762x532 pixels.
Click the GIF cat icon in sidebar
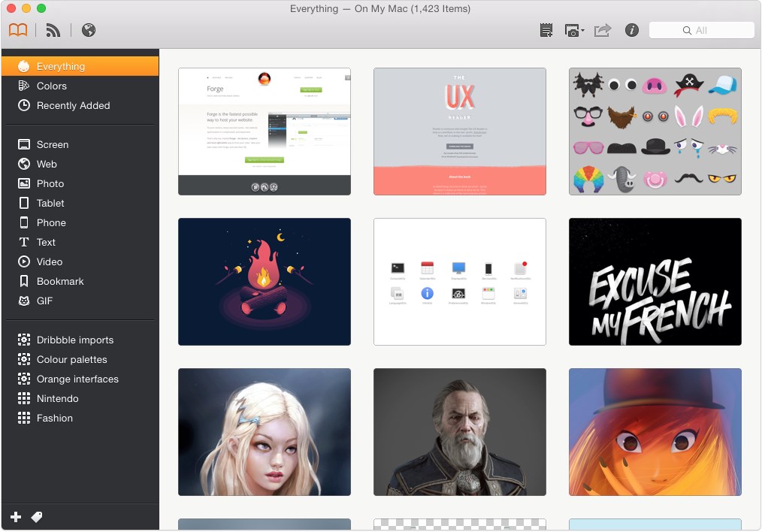click(24, 301)
